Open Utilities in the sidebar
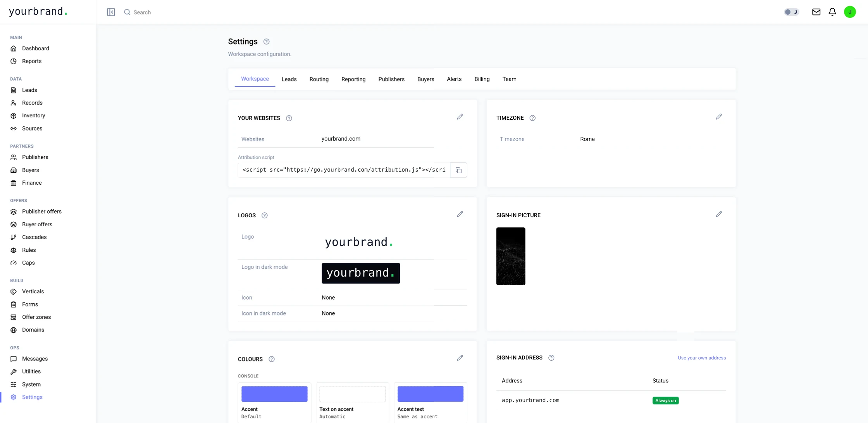This screenshot has width=868, height=423. 31,371
